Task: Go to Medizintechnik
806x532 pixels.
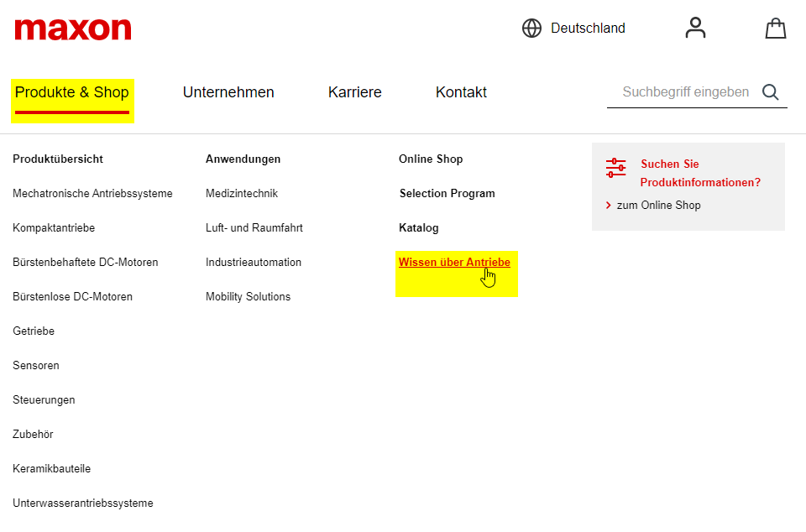Action: pos(242,194)
